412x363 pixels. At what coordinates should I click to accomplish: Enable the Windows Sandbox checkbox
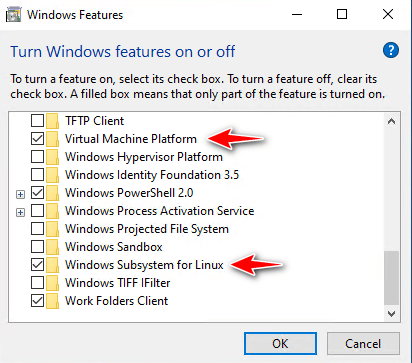37,247
